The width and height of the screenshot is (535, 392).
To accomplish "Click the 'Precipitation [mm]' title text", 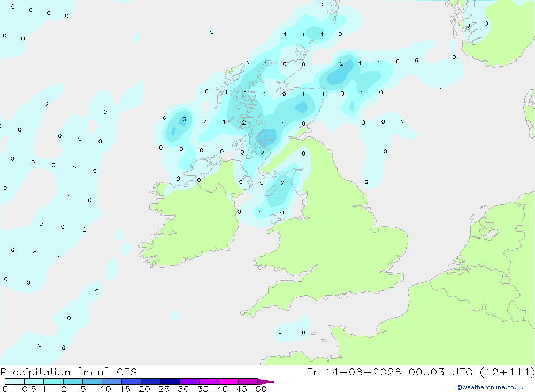I will (x=55, y=372).
